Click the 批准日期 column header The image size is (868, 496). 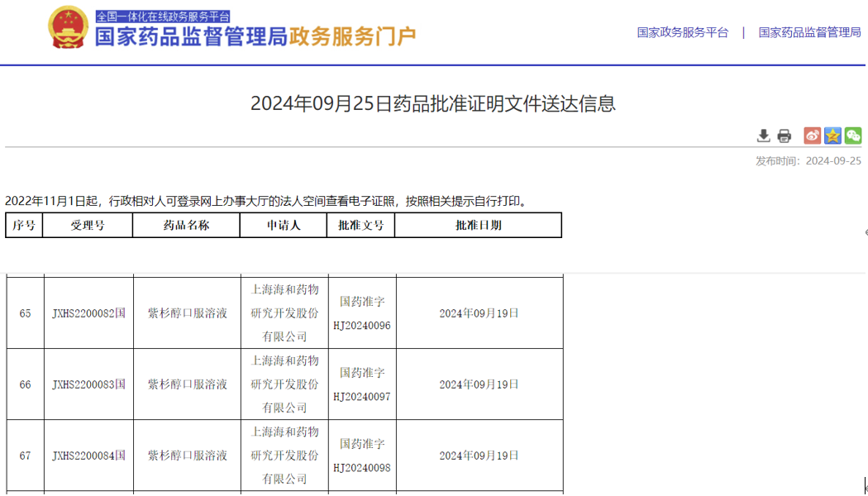tap(478, 225)
